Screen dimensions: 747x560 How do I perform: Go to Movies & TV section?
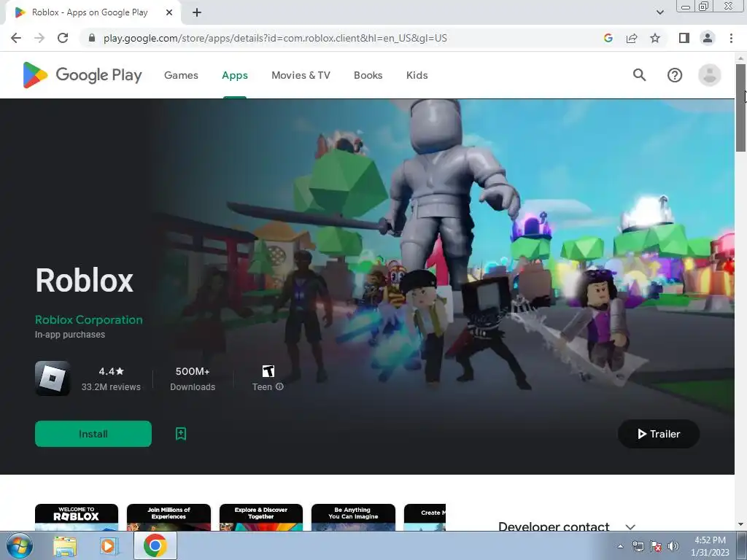(x=301, y=75)
